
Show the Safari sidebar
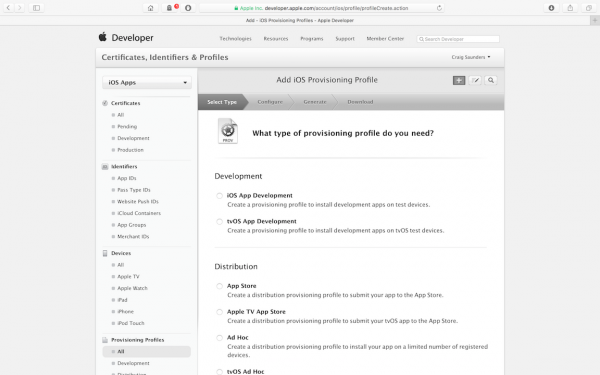[x=36, y=8]
